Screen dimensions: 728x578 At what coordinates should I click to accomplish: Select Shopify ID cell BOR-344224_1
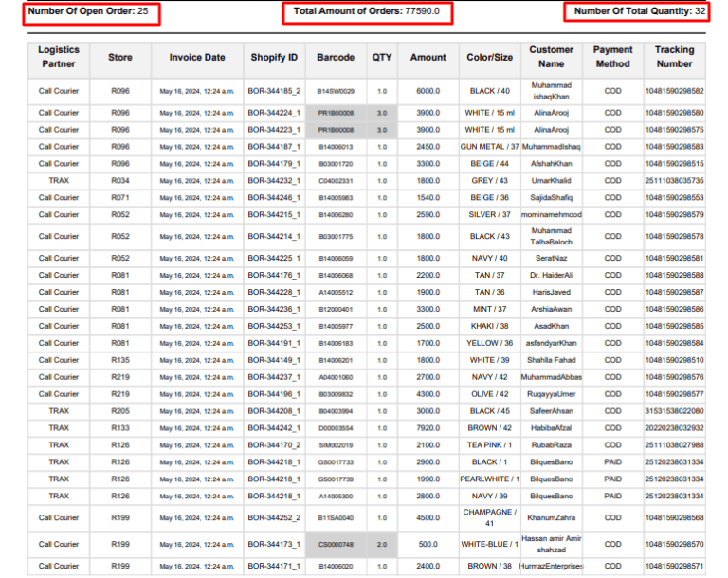point(274,113)
